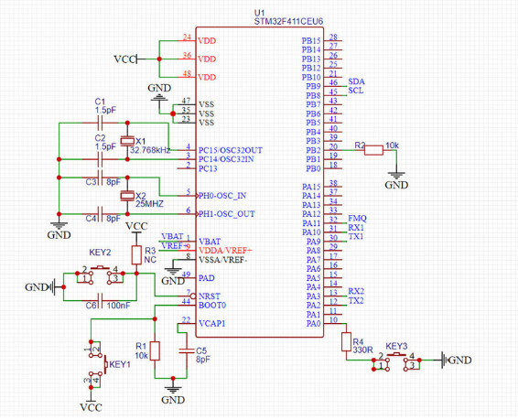Click the C1 1.5pF capacitor symbol
Image resolution: width=518 pixels, height=420 pixels.
(x=100, y=124)
